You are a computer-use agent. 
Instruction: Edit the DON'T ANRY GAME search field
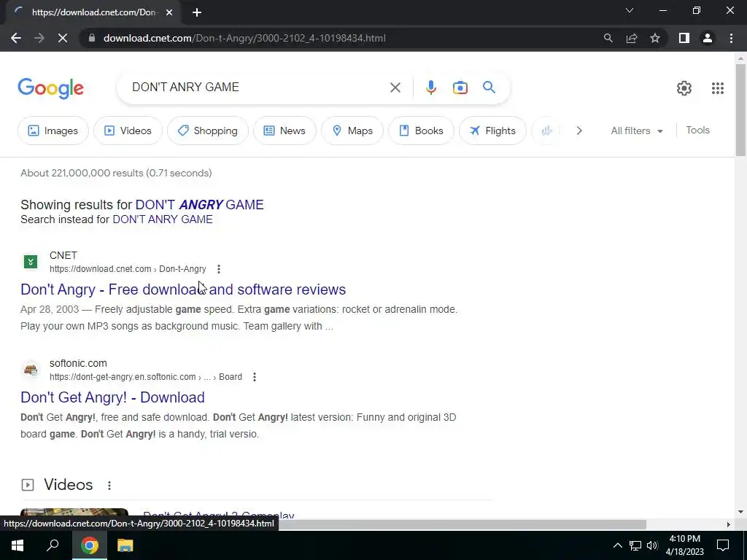tap(258, 87)
